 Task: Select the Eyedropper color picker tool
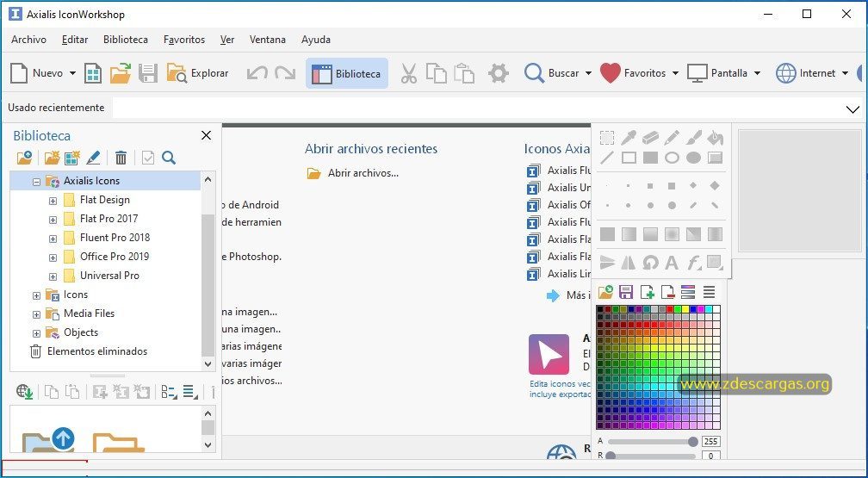pyautogui.click(x=629, y=137)
